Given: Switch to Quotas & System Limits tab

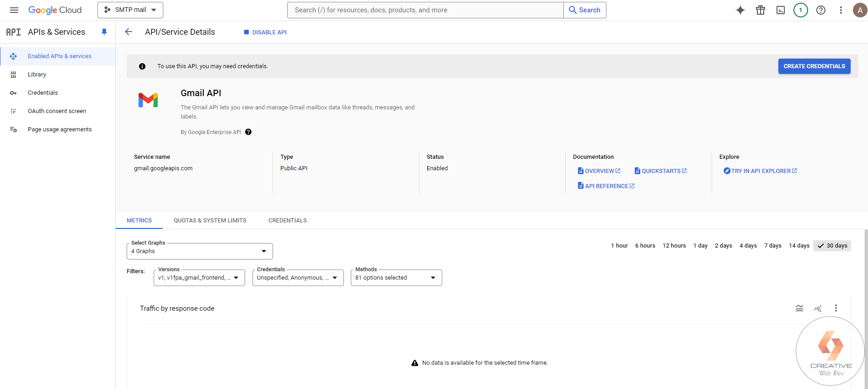Looking at the screenshot, I should coord(210,221).
